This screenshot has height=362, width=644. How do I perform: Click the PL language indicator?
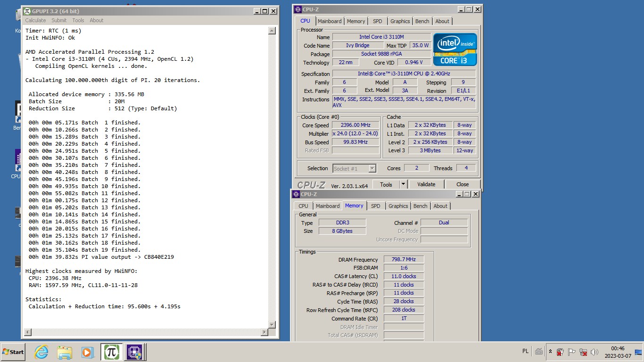[x=525, y=352]
